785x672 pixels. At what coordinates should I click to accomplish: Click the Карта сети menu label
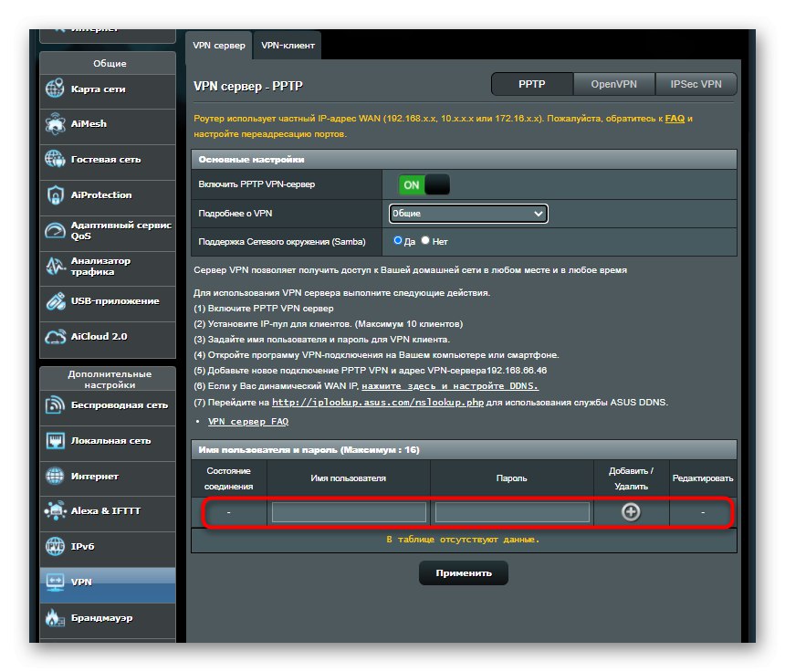coord(99,89)
